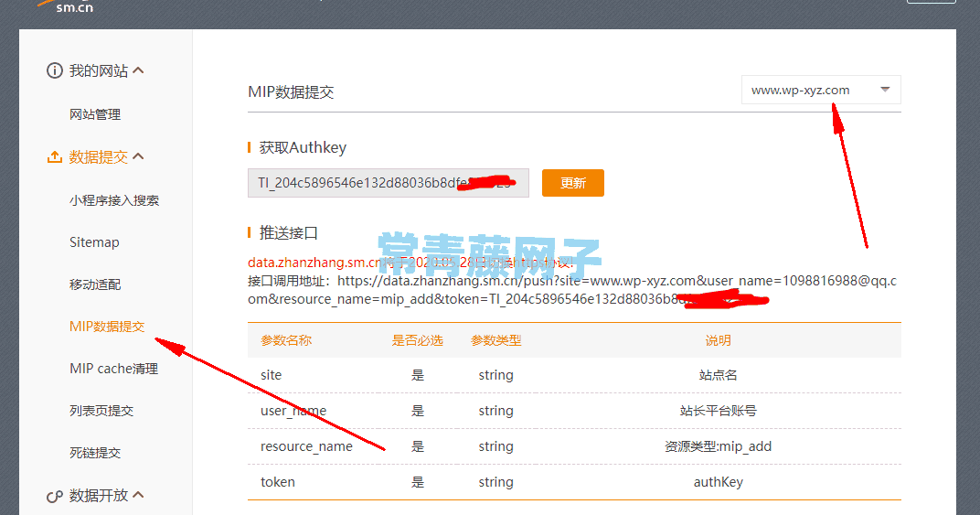Click the 是否必选 column header
The height and width of the screenshot is (515, 980).
pyautogui.click(x=418, y=340)
